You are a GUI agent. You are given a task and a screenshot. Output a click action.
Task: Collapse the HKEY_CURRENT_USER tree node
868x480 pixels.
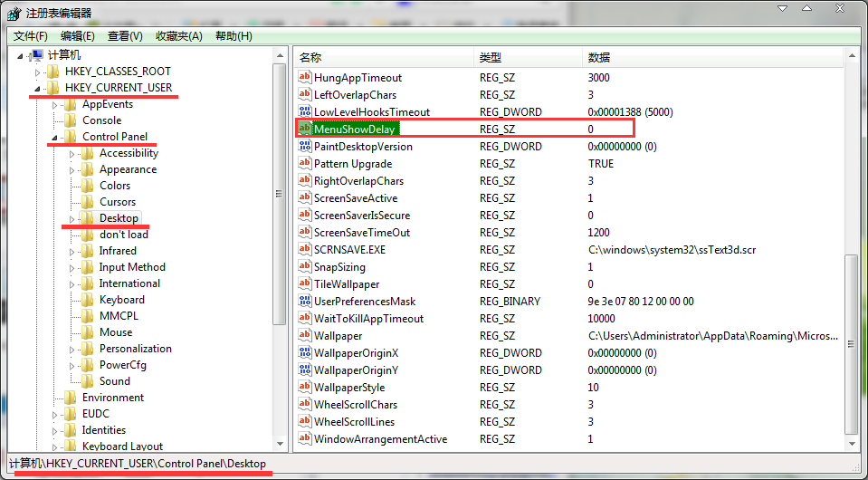coord(36,89)
